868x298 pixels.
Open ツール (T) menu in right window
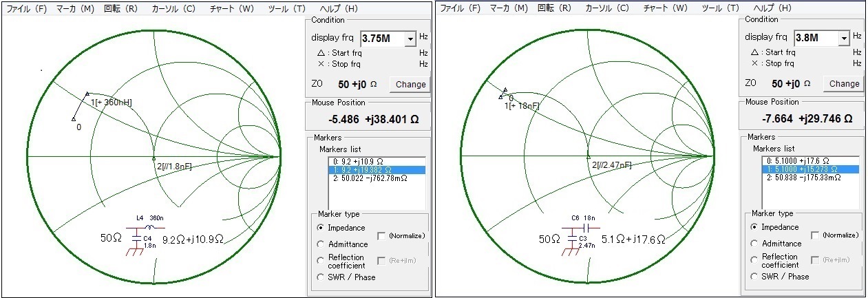pos(721,8)
